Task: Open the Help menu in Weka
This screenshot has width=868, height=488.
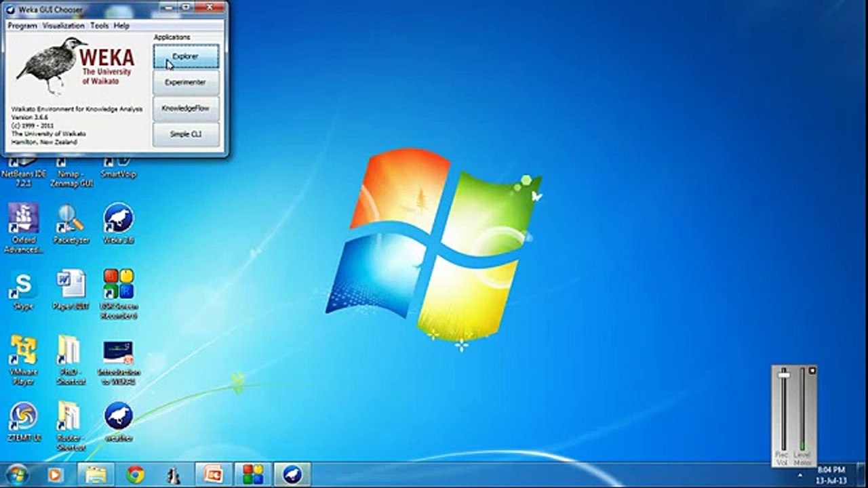Action: (x=121, y=25)
